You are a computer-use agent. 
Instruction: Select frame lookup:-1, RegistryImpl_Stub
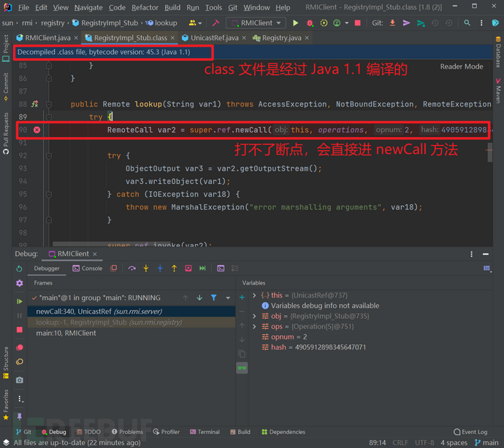click(131, 322)
